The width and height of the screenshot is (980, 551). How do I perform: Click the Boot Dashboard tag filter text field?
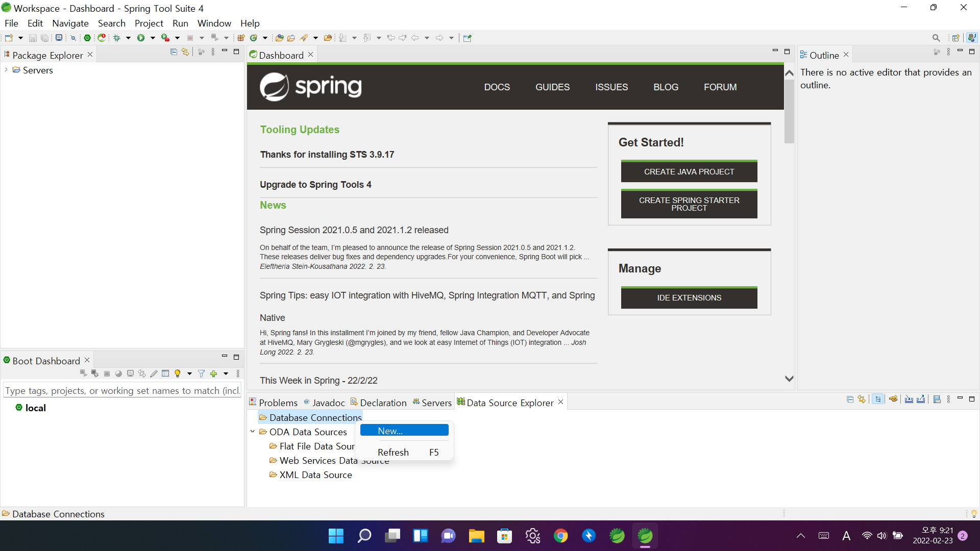(x=122, y=391)
